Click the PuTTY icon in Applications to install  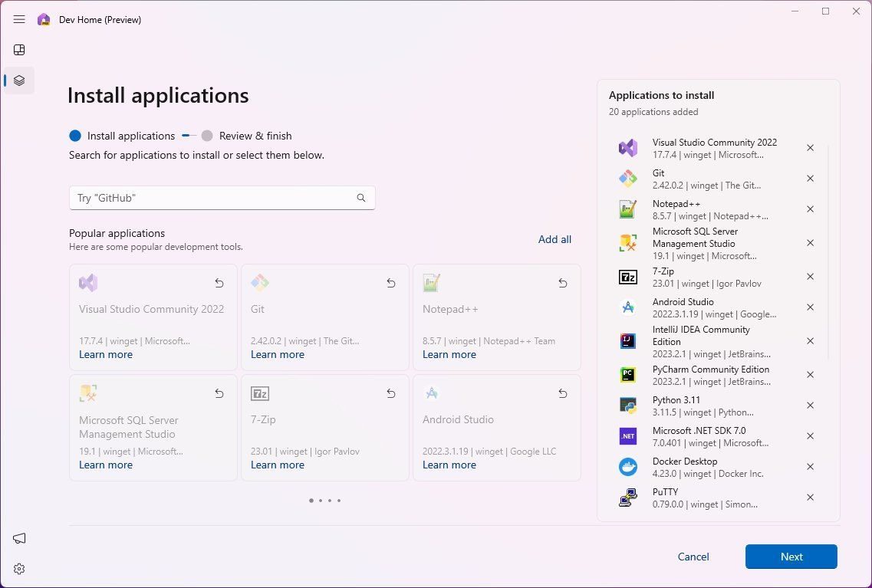pyautogui.click(x=628, y=498)
